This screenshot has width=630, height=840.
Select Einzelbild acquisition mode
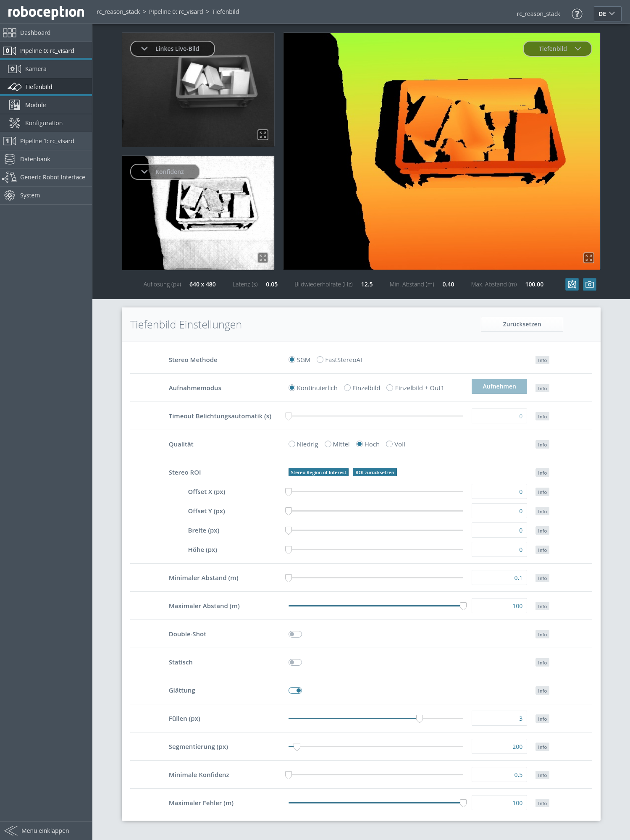(347, 388)
